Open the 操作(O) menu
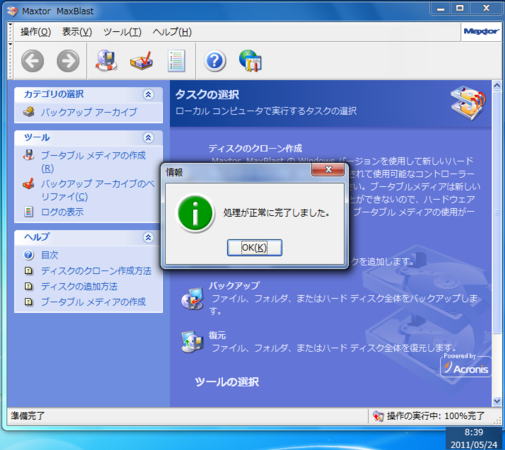505x450 pixels. (36, 32)
